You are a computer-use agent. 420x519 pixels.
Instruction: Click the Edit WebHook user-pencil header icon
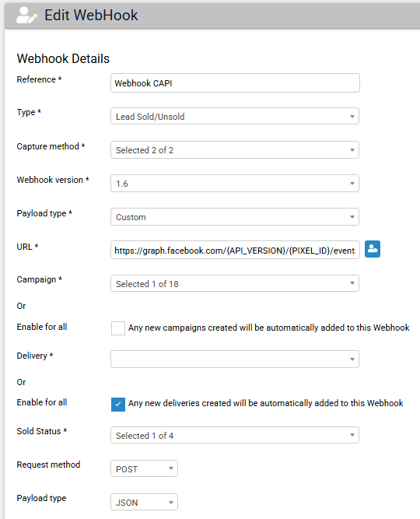coord(26,16)
